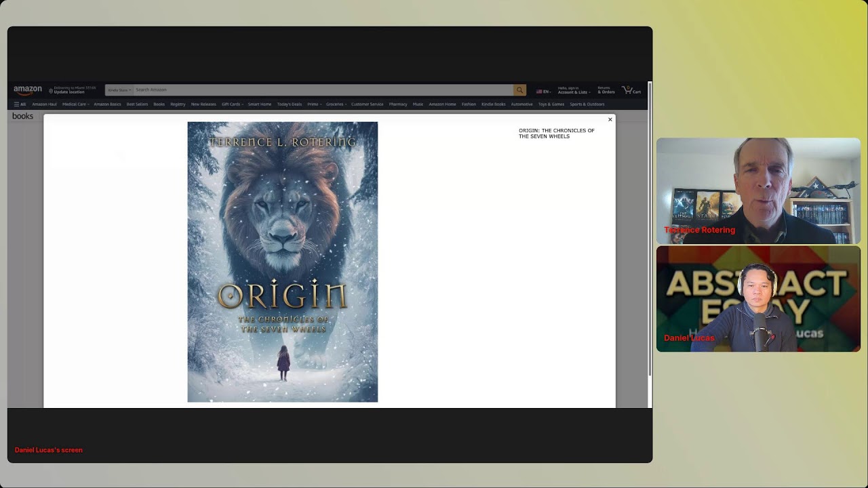This screenshot has width=868, height=488.
Task: Open Toys & Games
Action: coord(551,104)
